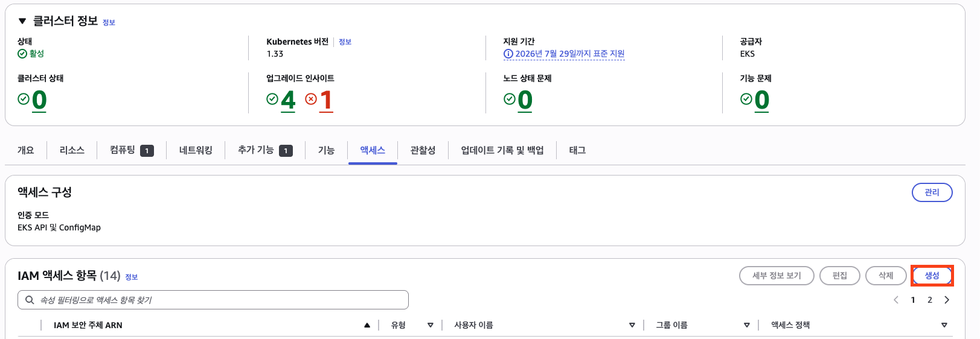Click the info icon beside 표준 지원 date
Screen dimensions: 980x339
508,54
